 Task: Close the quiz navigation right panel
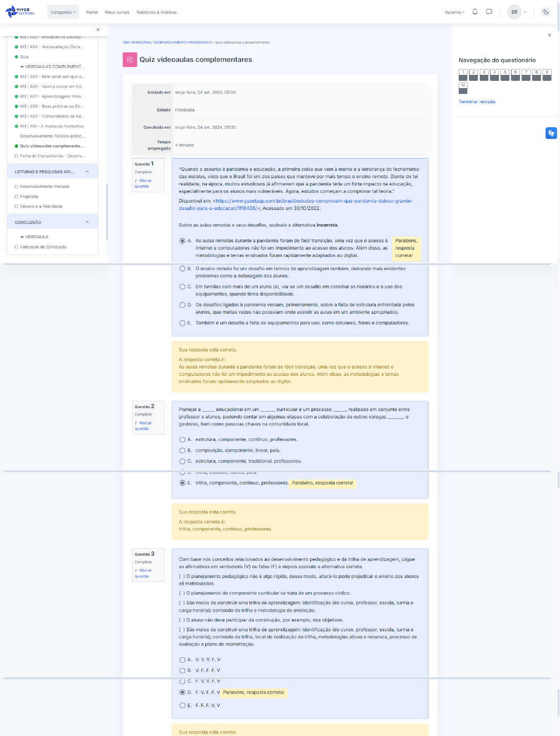tap(549, 35)
